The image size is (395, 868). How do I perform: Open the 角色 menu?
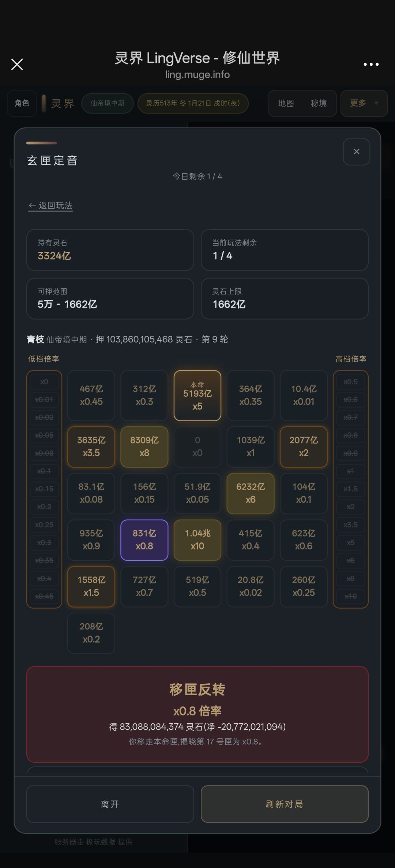coord(22,103)
